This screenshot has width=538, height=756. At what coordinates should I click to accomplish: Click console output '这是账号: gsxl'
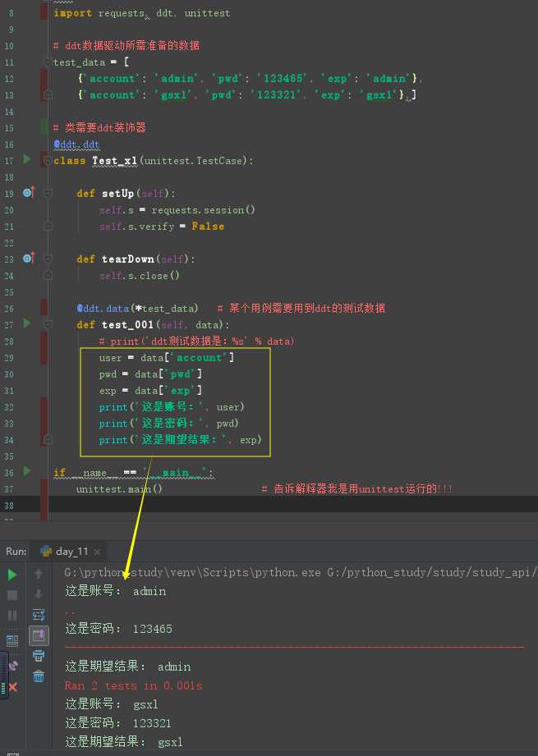112,704
